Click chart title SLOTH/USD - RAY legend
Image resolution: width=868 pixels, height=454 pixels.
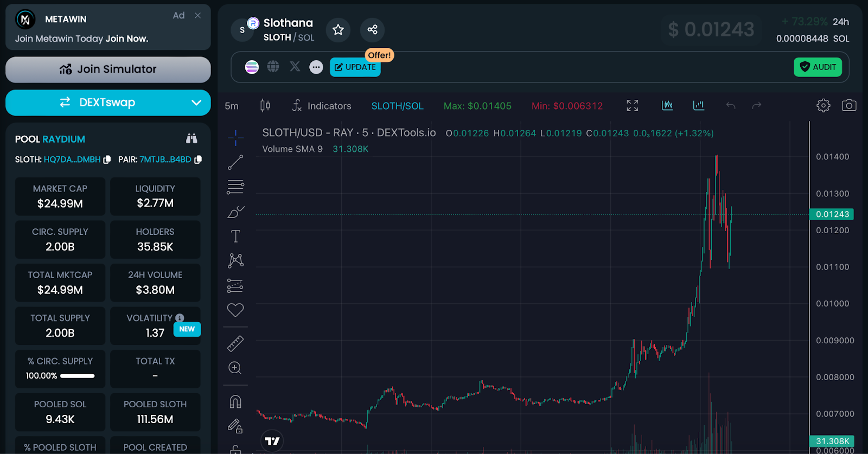click(x=349, y=133)
